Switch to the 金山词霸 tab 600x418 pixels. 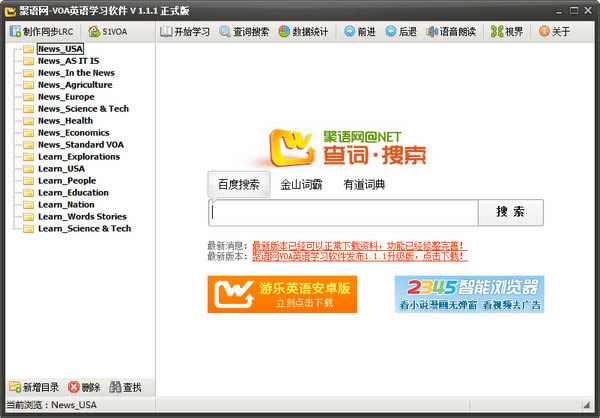pos(301,184)
